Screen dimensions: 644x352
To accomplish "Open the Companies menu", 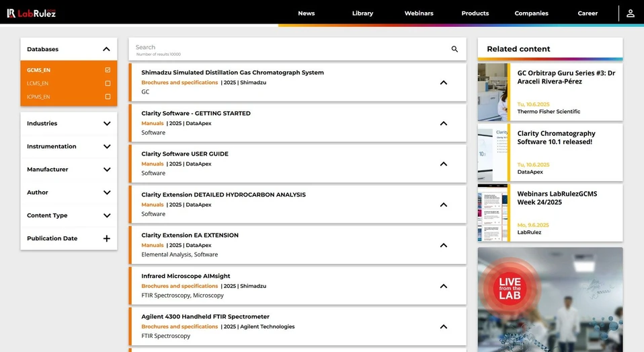I will pos(532,13).
